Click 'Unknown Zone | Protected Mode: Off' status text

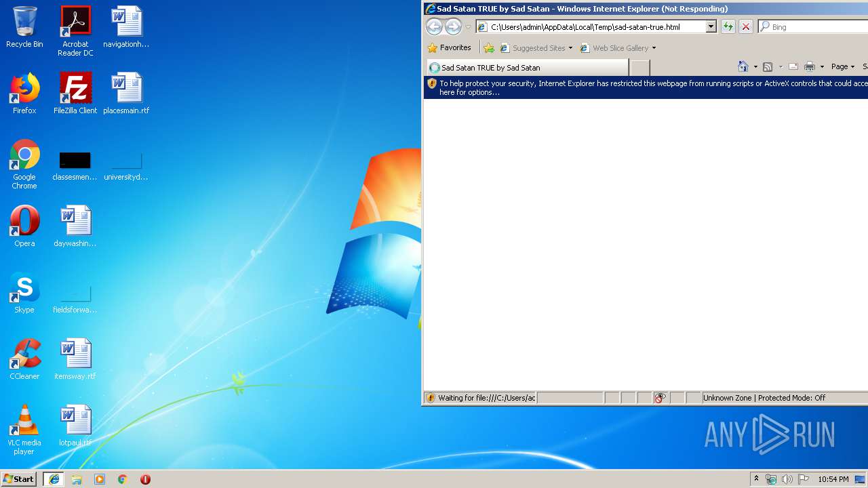[764, 398]
